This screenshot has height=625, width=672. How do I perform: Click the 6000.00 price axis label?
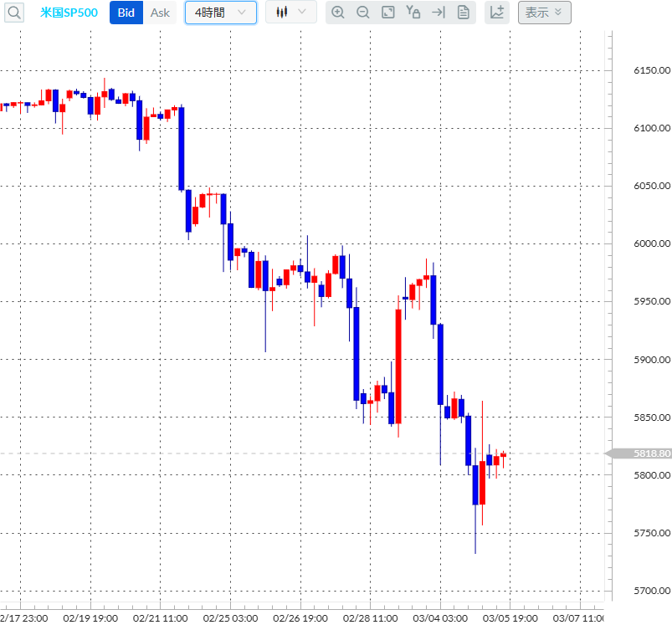(652, 243)
